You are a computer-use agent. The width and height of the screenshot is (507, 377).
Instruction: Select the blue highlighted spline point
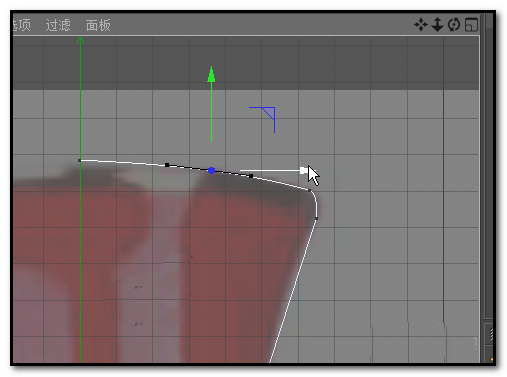point(211,171)
